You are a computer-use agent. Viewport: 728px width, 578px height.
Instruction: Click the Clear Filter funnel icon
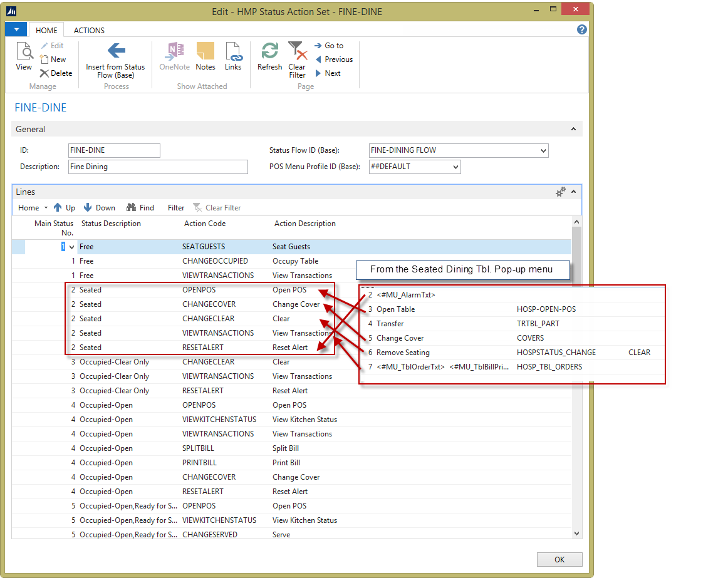(296, 51)
